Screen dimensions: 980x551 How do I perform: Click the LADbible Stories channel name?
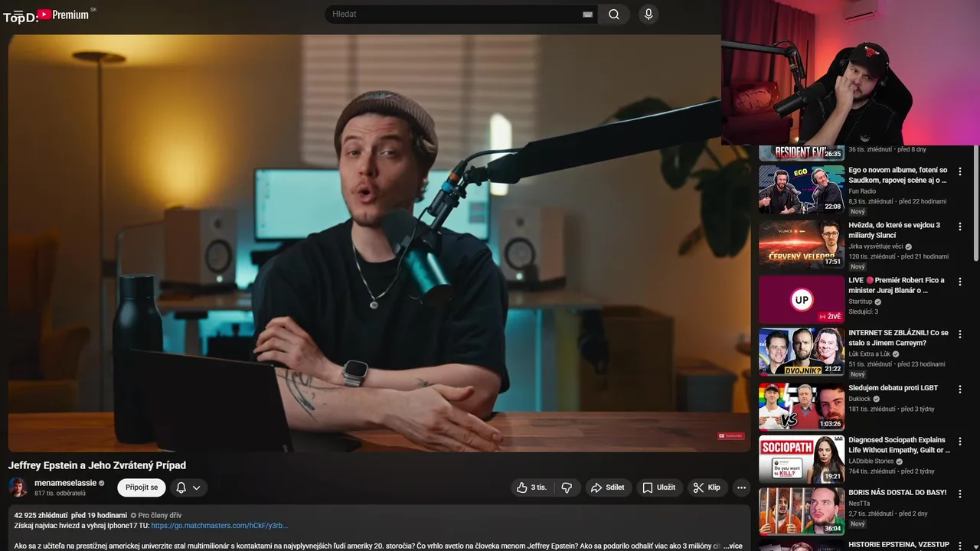(871, 461)
